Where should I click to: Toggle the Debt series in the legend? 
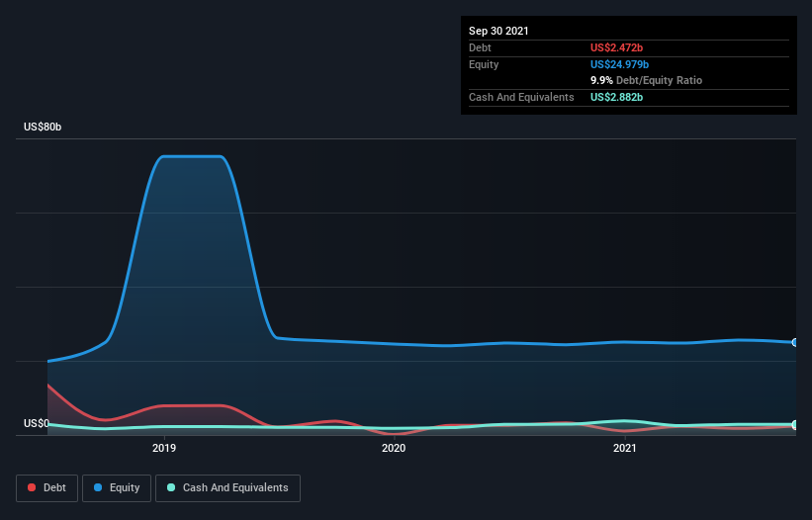(x=46, y=488)
